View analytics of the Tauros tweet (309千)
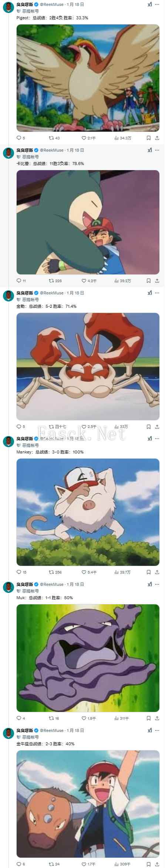 122,864
